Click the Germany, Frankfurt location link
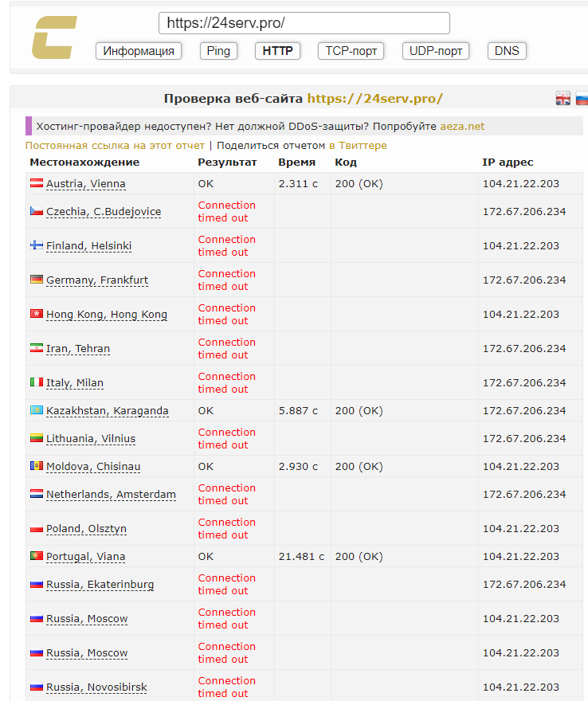Viewport: 588px width, 701px height. pos(97,280)
